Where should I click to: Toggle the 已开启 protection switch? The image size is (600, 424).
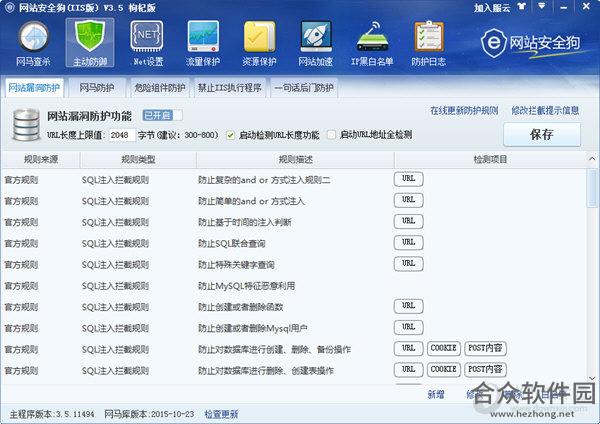pyautogui.click(x=162, y=115)
